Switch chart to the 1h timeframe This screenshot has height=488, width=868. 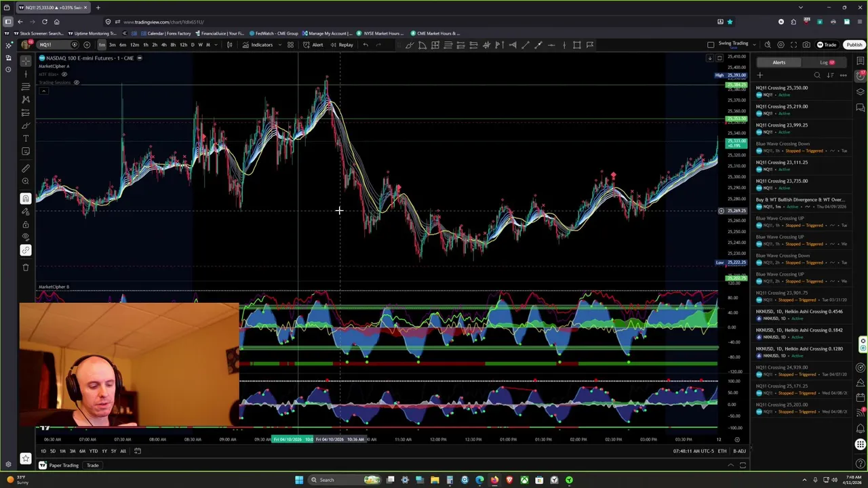point(145,45)
